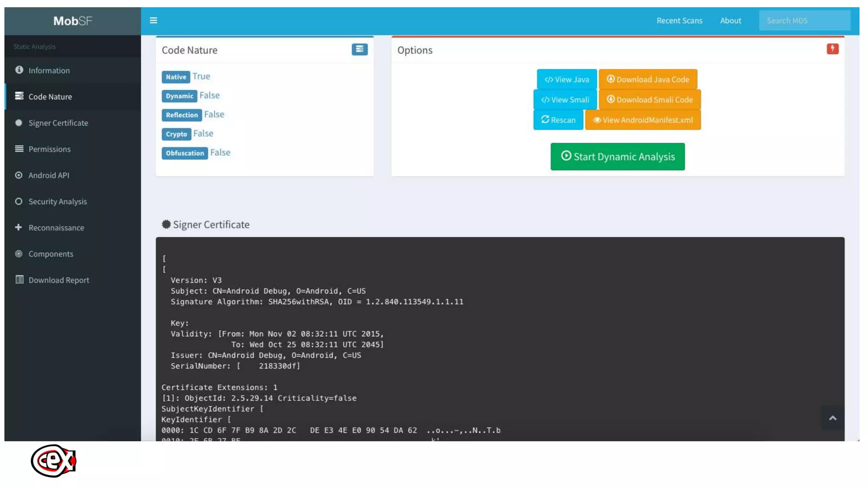Open the View Smali button
This screenshot has height=488, width=868.
point(565,100)
